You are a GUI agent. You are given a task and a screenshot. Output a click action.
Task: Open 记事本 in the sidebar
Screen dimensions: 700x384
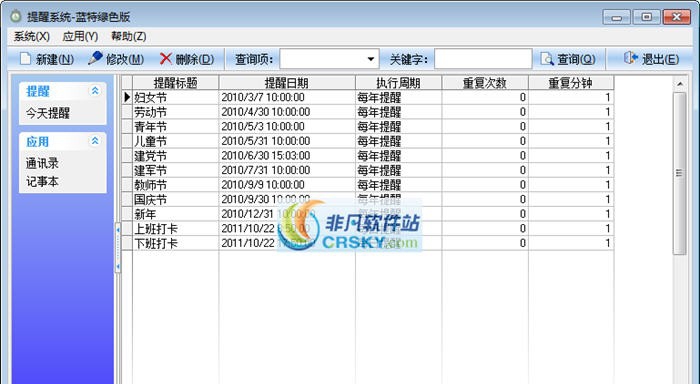coord(42,182)
